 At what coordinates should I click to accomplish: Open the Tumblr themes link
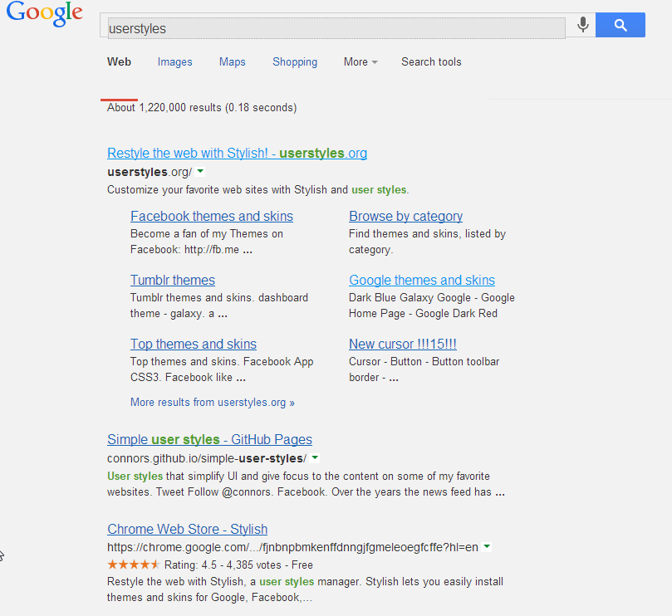[x=173, y=281]
